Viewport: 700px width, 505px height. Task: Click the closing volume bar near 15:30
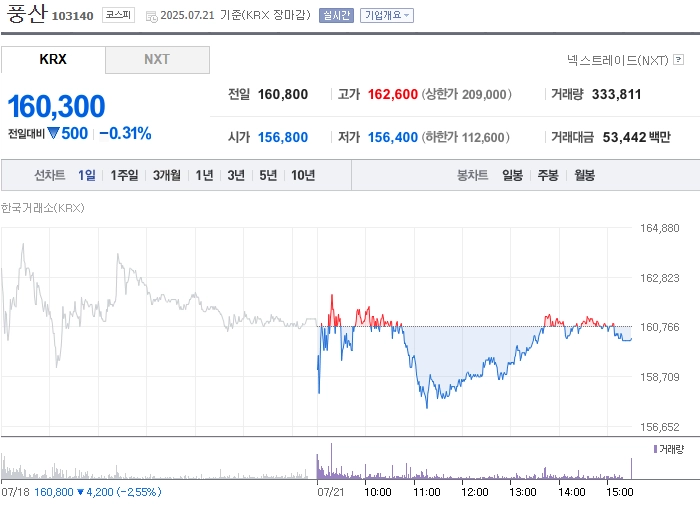pos(631,468)
